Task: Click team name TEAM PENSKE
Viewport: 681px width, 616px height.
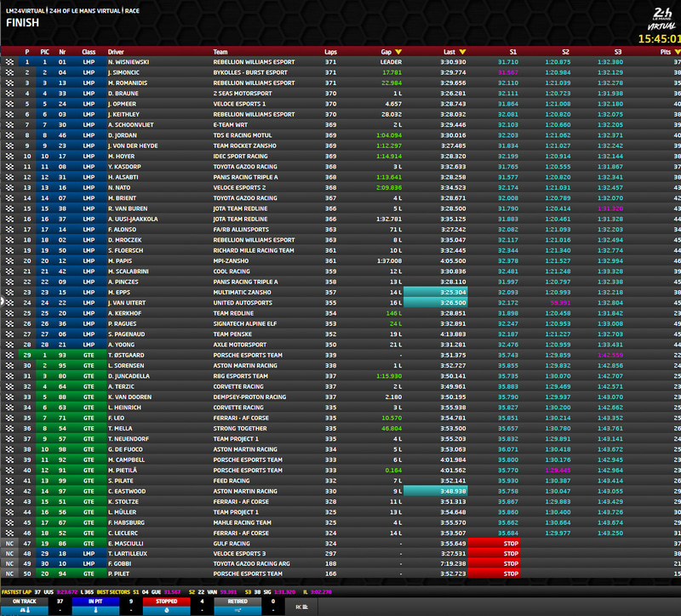Action: (x=232, y=334)
